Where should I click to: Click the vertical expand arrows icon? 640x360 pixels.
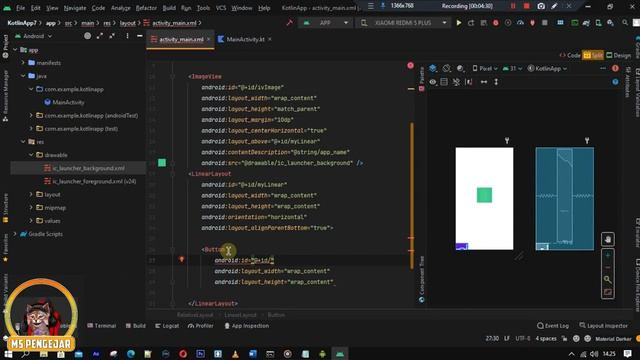(496, 82)
